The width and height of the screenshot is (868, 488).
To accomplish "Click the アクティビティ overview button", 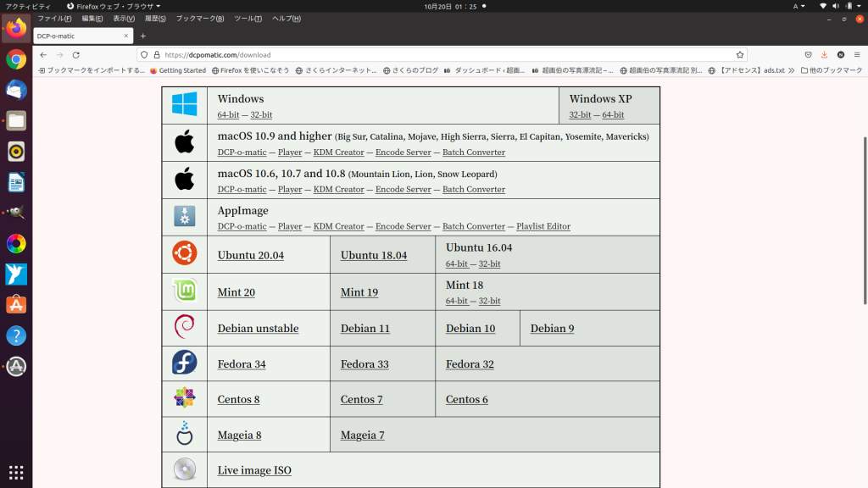I will coord(28,6).
